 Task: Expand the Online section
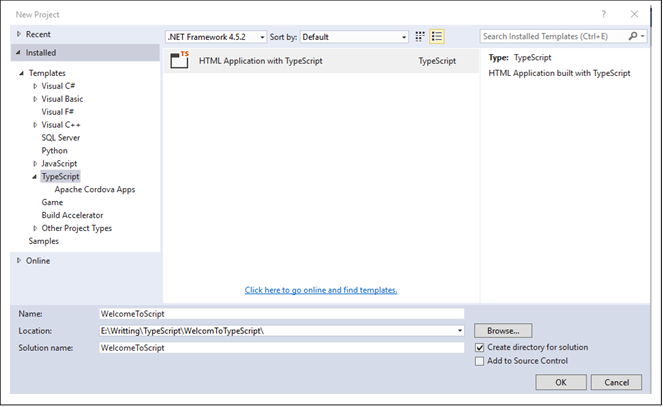click(19, 260)
